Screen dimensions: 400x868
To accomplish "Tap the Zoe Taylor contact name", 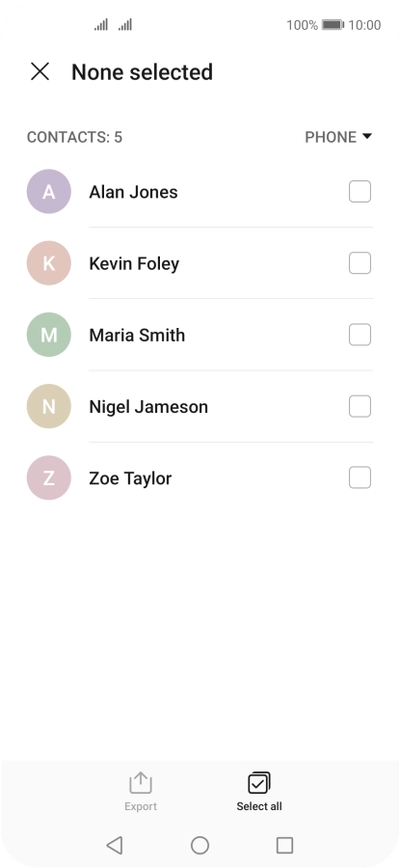I will click(130, 478).
